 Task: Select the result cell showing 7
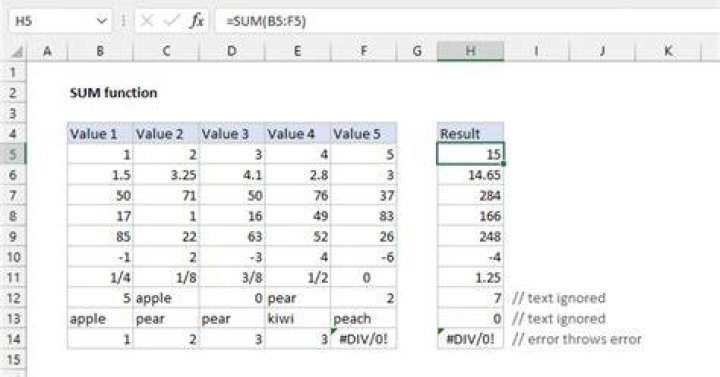pos(471,298)
